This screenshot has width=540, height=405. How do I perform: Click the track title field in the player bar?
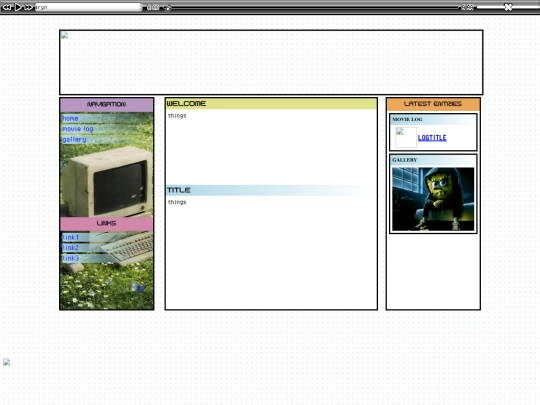coord(88,7)
